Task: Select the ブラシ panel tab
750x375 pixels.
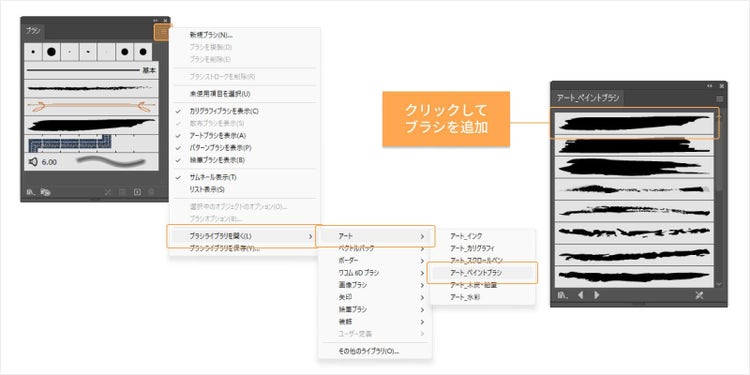Action: (33, 31)
